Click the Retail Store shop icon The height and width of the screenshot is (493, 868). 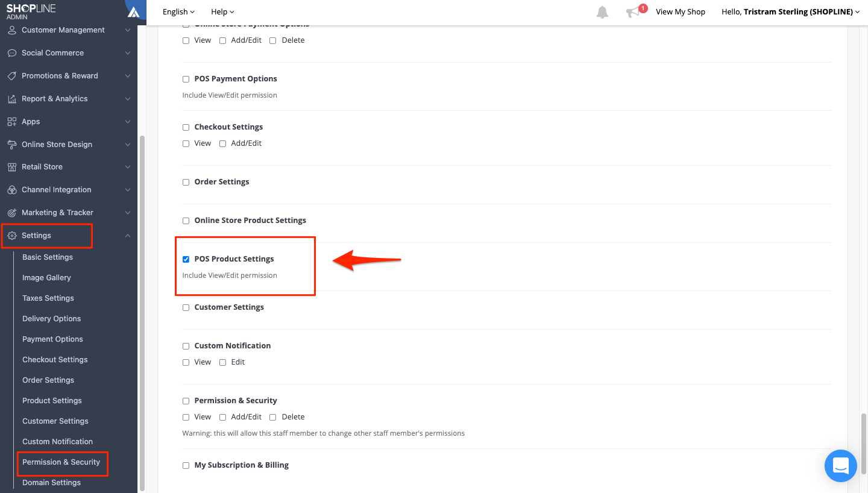tap(12, 167)
